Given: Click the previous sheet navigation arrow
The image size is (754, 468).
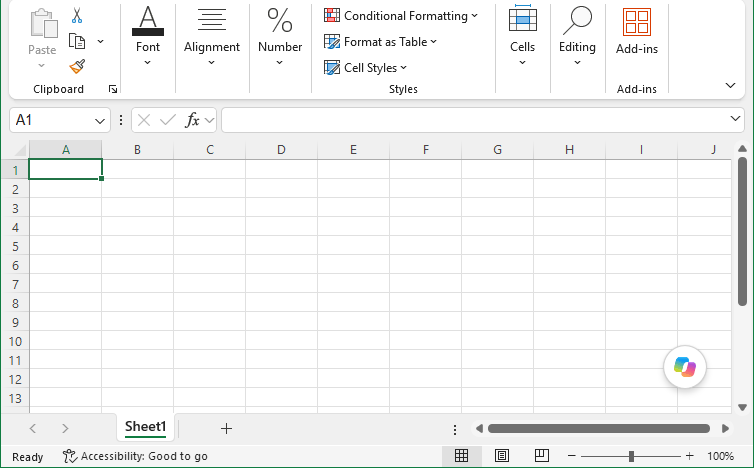Looking at the screenshot, I should [33, 428].
